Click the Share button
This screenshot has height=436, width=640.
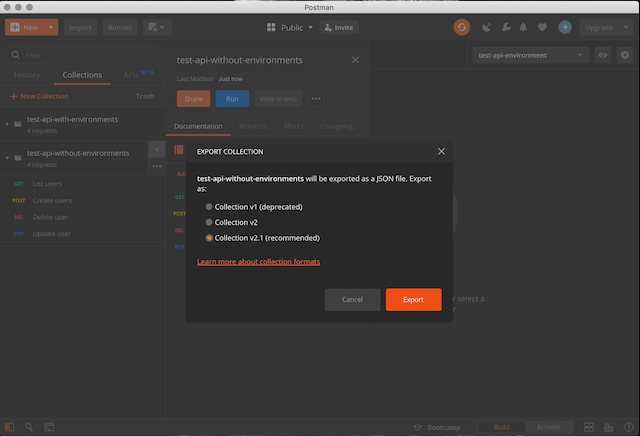(x=193, y=99)
